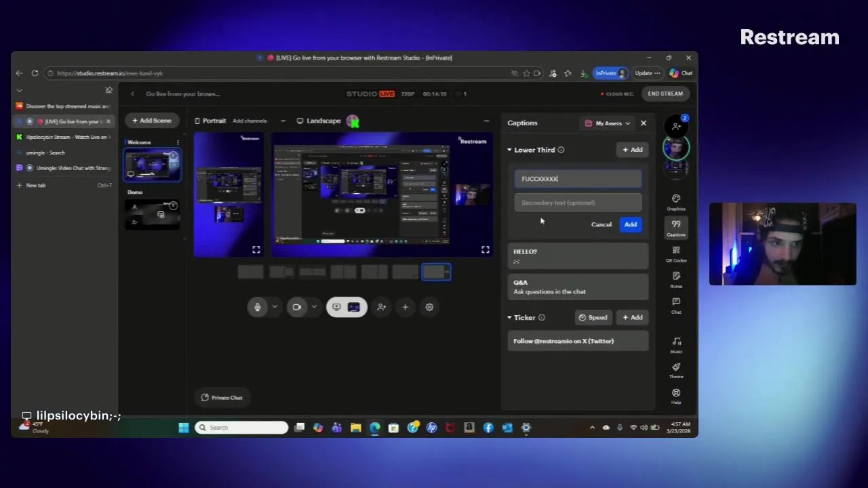Viewport: 868px width, 488px height.
Task: Open the Captions panel icon
Action: coord(676,227)
